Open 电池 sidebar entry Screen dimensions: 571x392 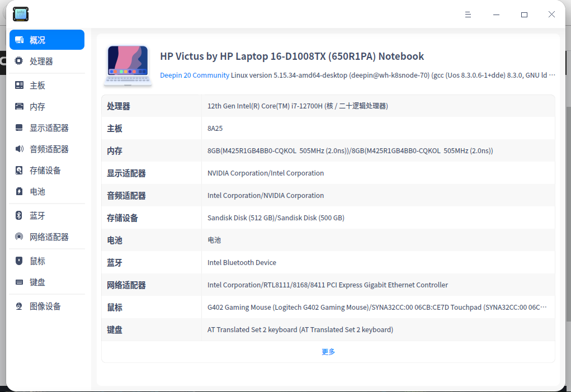click(x=47, y=192)
